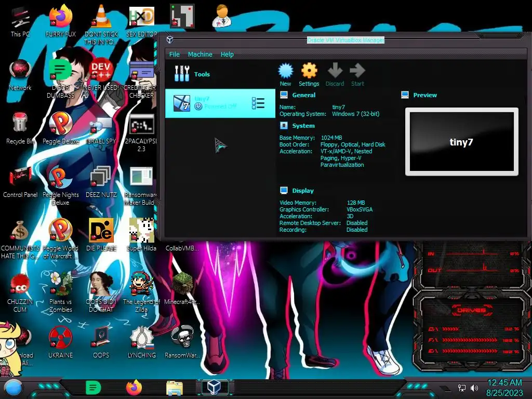The width and height of the screenshot is (532, 399).
Task: Select the LYNCHING desktop icon
Action: tap(141, 342)
